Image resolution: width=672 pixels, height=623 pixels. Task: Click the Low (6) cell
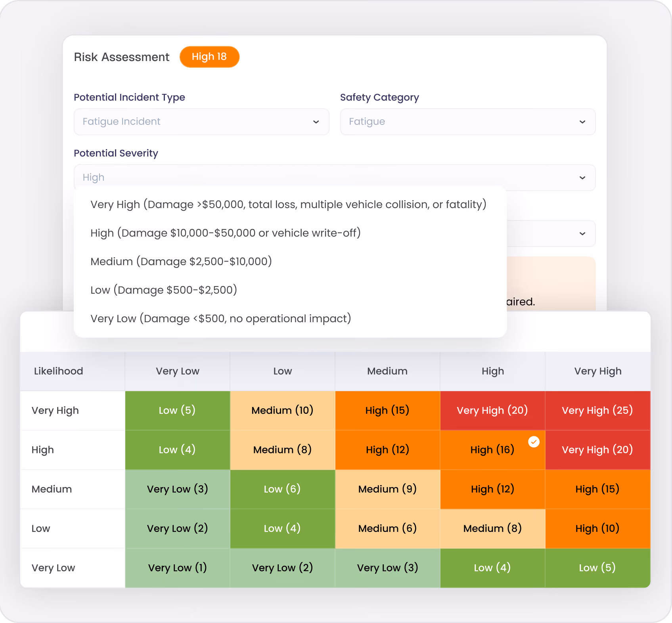pos(282,489)
